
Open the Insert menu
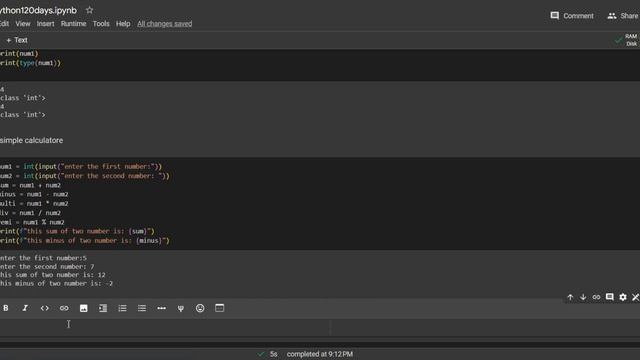45,24
